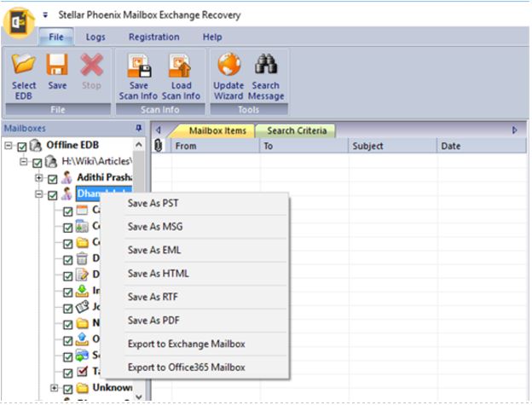Uncheck the deleted items trash checkbox

coord(68,260)
